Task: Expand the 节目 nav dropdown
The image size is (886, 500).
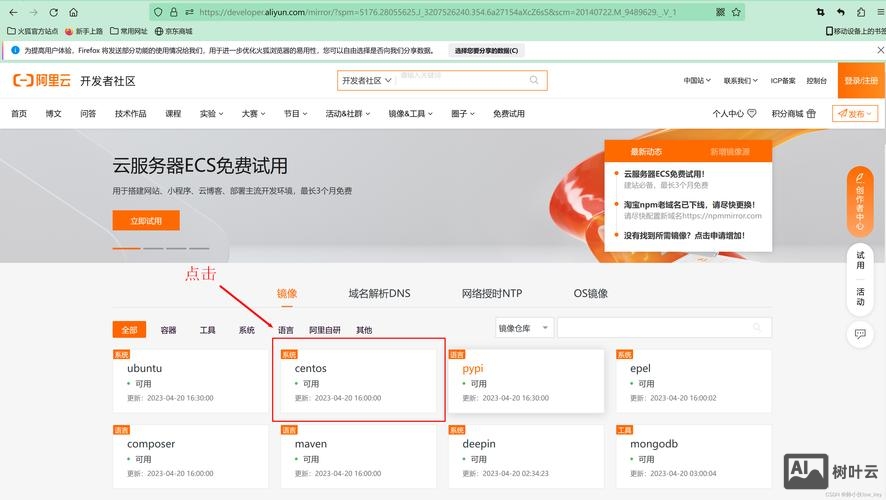Action: (x=295, y=114)
